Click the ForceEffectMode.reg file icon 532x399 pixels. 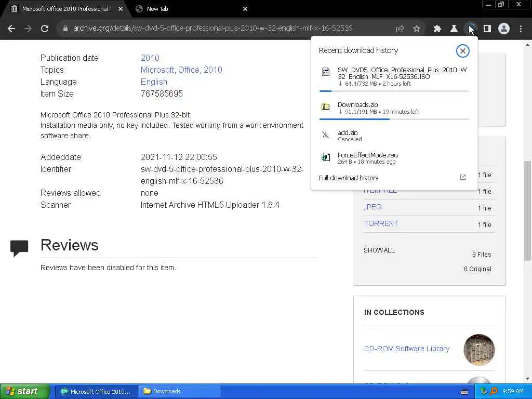(x=325, y=157)
